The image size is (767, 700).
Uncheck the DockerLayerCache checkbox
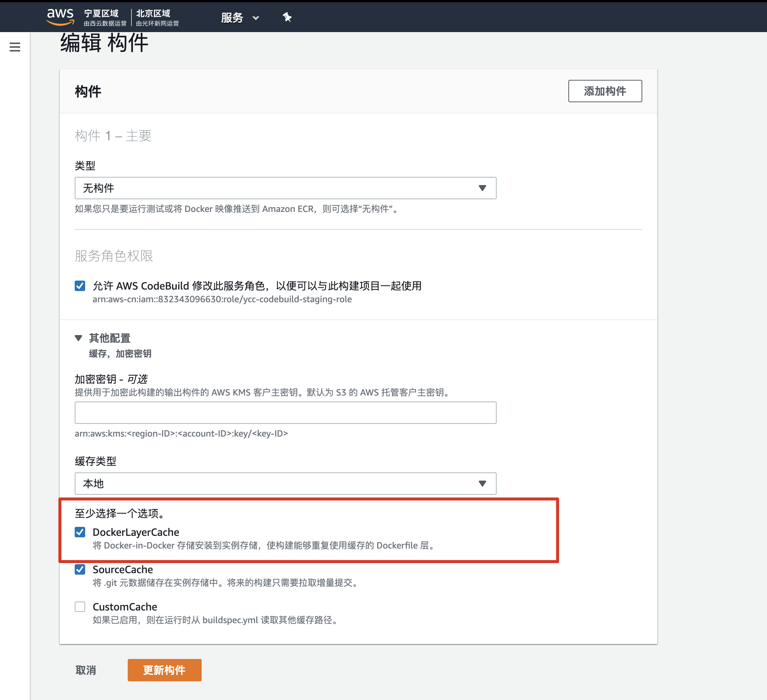(80, 532)
